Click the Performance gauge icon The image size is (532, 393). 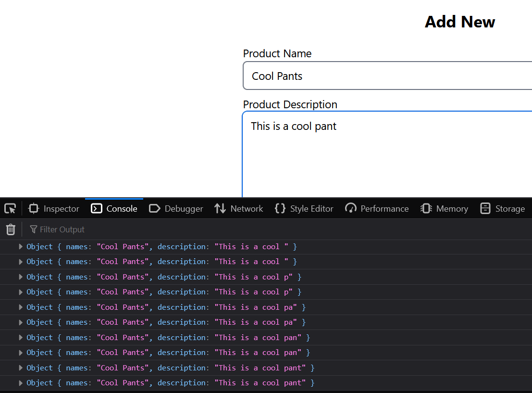point(351,208)
